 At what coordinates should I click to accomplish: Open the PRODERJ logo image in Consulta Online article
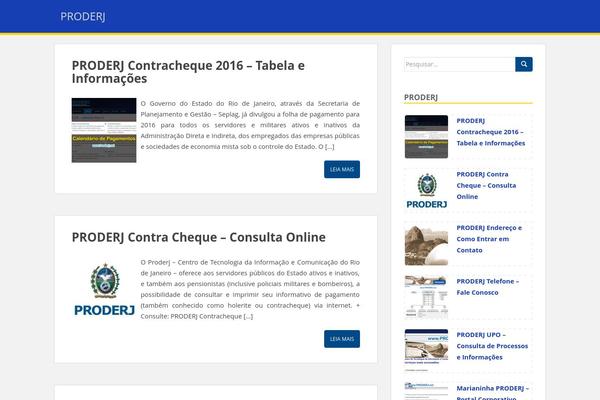pyautogui.click(x=104, y=289)
